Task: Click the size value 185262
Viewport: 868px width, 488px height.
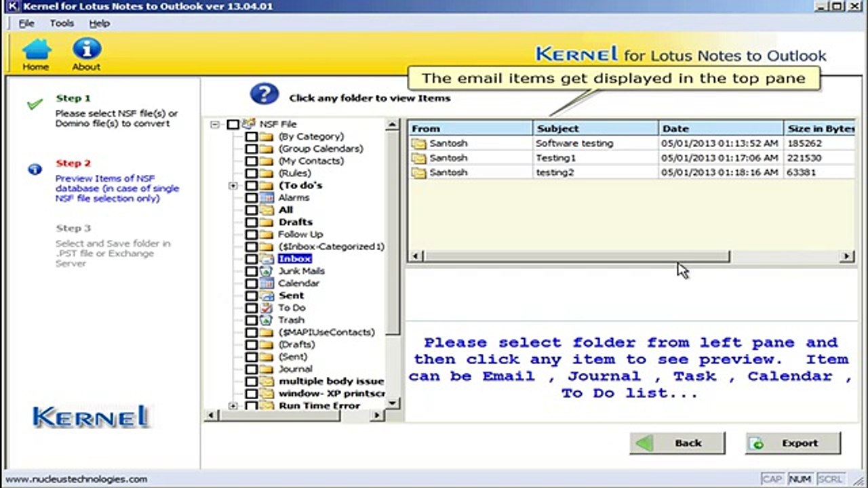Action: click(804, 143)
